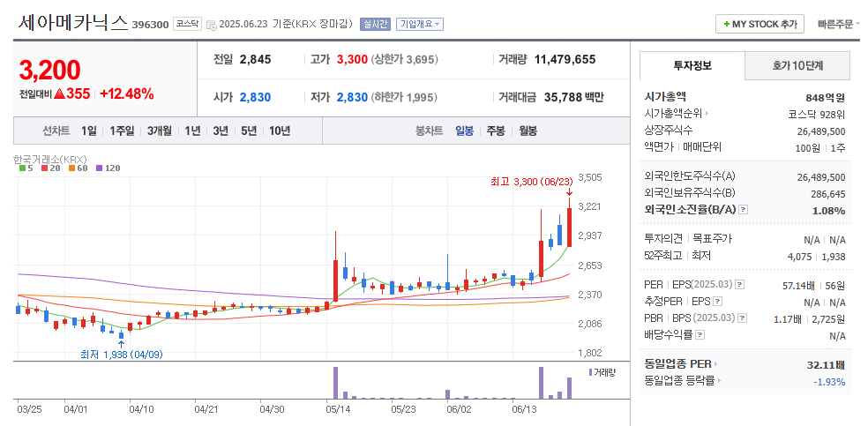868x426 pixels.
Task: Open the 빠른주문 dropdown
Action: point(838,25)
